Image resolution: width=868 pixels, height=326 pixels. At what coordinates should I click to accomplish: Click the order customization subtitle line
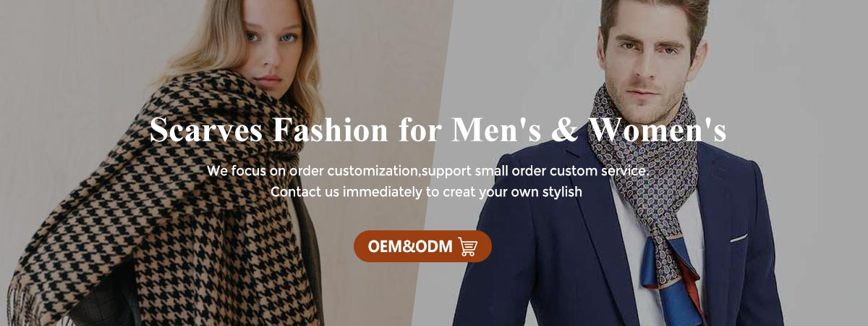tap(428, 171)
